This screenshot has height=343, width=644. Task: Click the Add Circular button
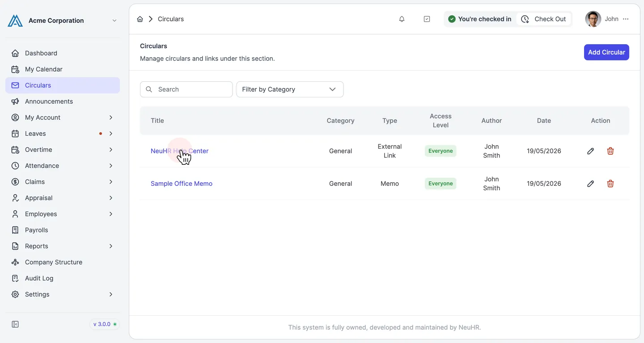tap(606, 52)
